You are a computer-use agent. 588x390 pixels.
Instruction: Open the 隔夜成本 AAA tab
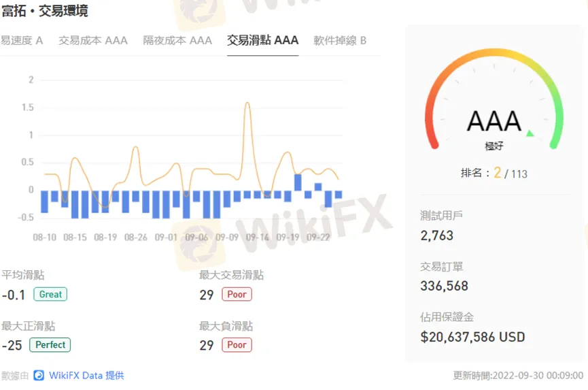pos(177,40)
